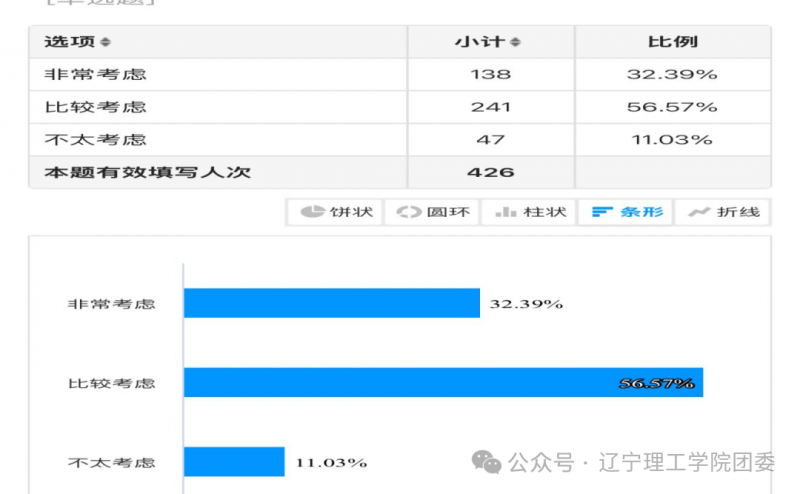The width and height of the screenshot is (800, 494).
Task: Click the 比较考虑 table row label
Action: click(x=95, y=107)
